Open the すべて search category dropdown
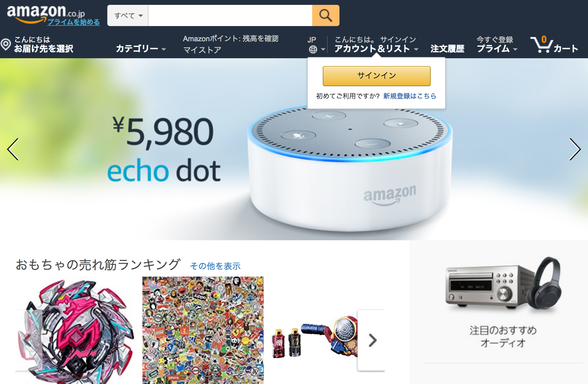This screenshot has width=588, height=384. 128,15
